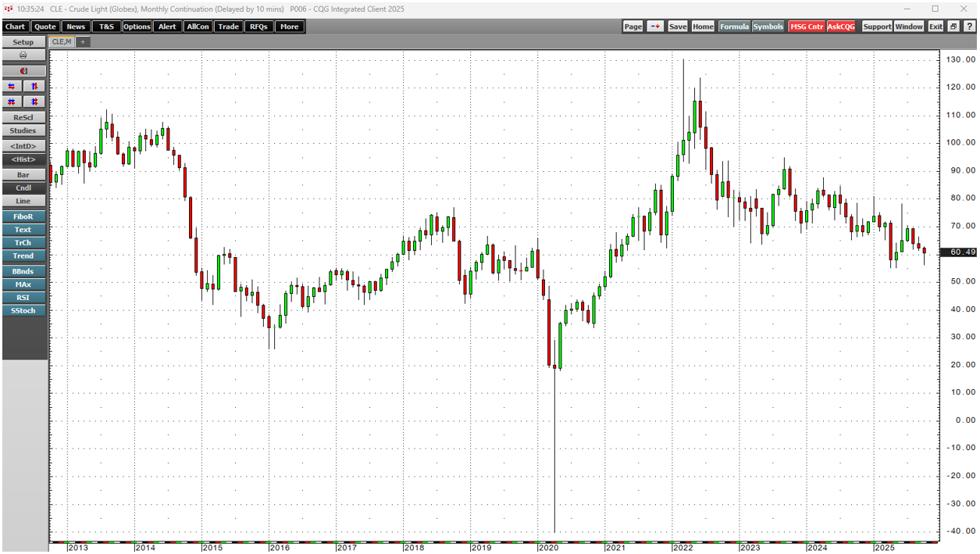Open the More menu

(x=289, y=27)
